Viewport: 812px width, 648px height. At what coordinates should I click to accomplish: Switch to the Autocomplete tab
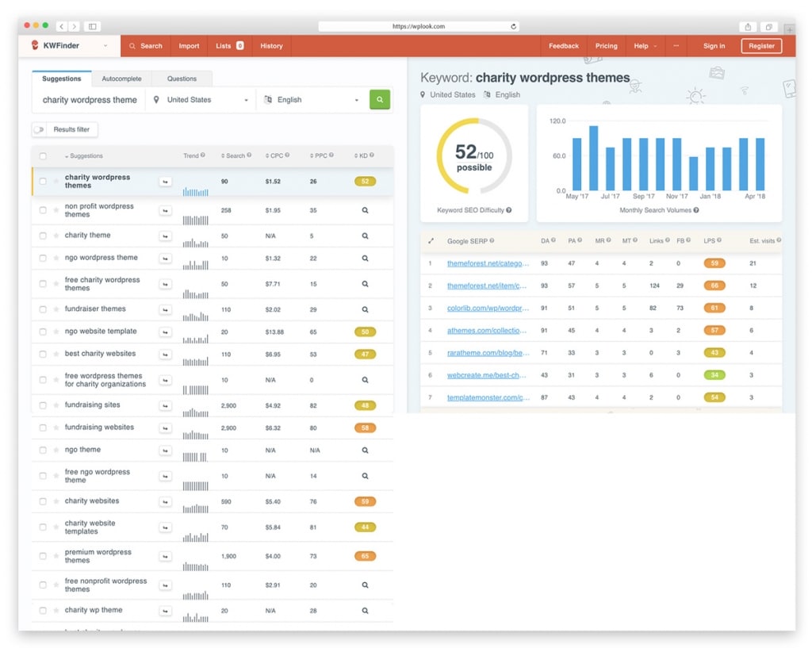(x=121, y=79)
